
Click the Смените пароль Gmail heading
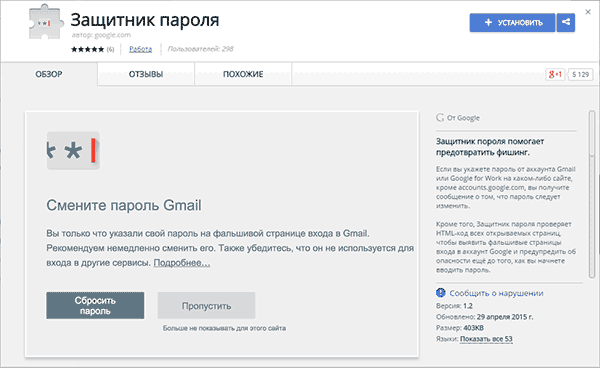click(124, 205)
